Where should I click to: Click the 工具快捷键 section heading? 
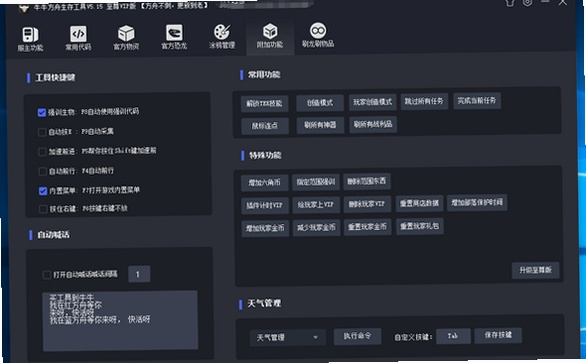(55, 77)
